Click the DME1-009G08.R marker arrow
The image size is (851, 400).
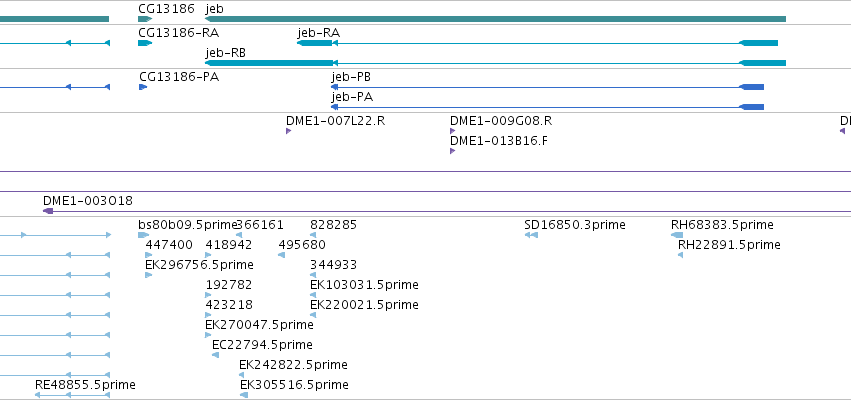point(453,131)
